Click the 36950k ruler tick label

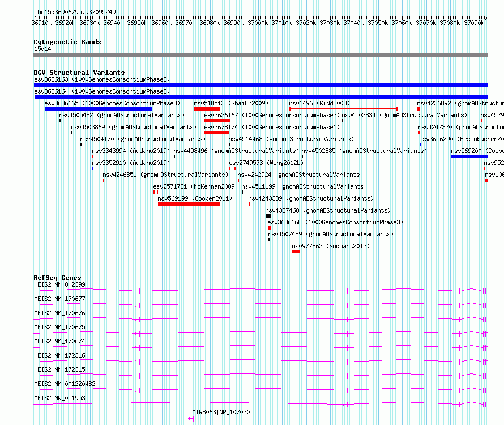tap(137, 23)
